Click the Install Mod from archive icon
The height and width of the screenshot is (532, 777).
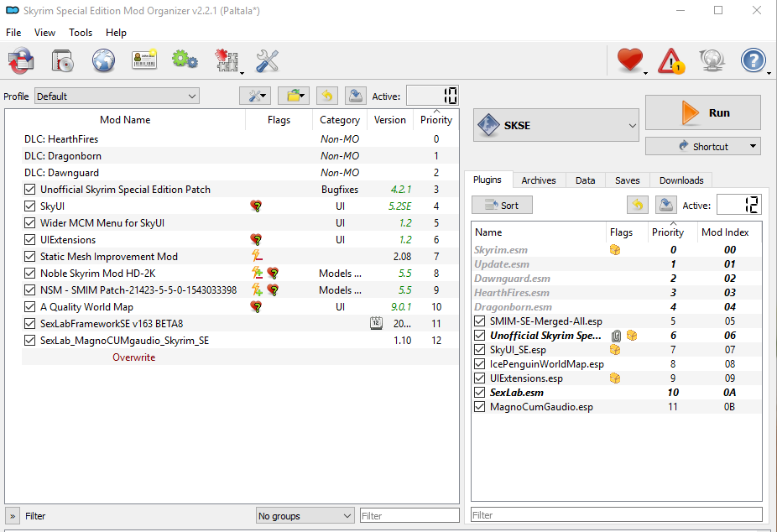tap(21, 60)
